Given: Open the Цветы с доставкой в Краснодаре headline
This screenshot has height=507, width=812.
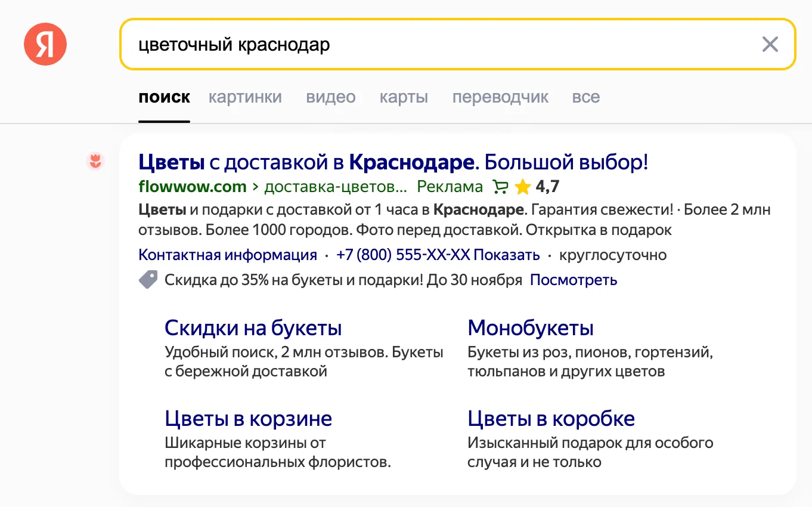Looking at the screenshot, I should pos(393,162).
